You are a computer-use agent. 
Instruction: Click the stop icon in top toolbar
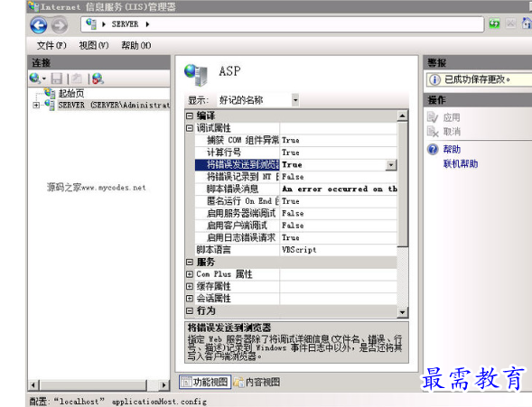pos(510,23)
